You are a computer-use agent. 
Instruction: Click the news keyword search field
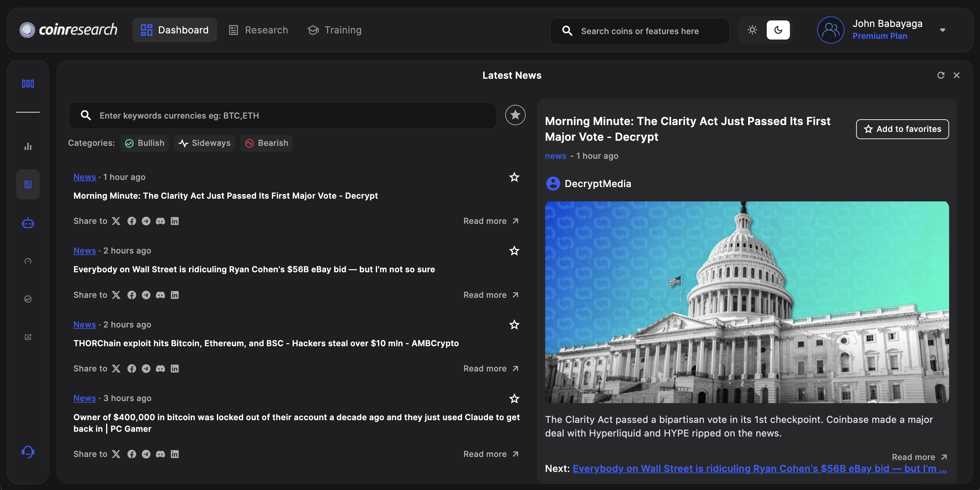click(282, 115)
